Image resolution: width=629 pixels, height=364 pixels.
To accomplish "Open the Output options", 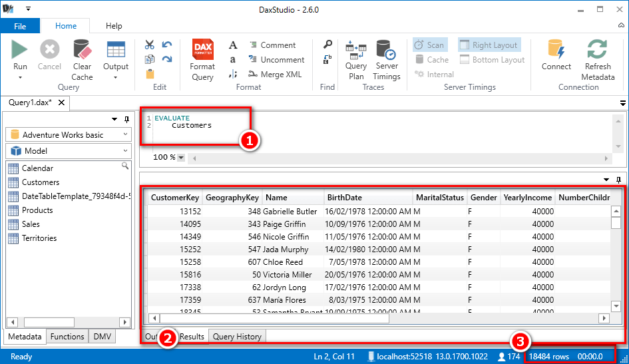I will click(116, 55).
